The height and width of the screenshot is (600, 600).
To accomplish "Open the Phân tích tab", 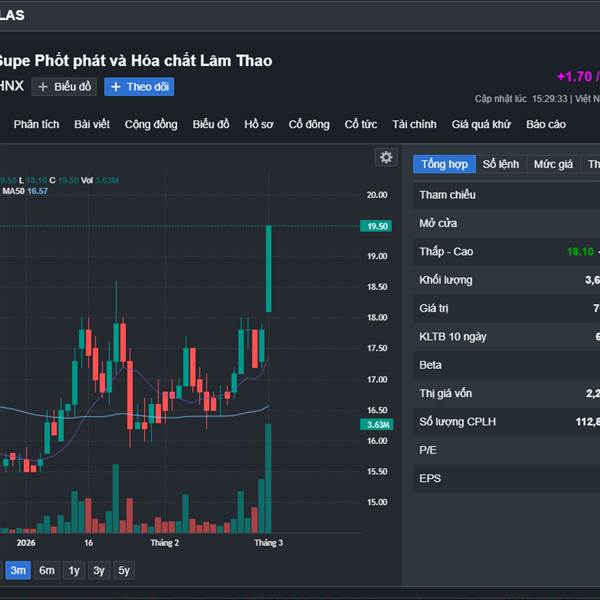I will [x=37, y=124].
